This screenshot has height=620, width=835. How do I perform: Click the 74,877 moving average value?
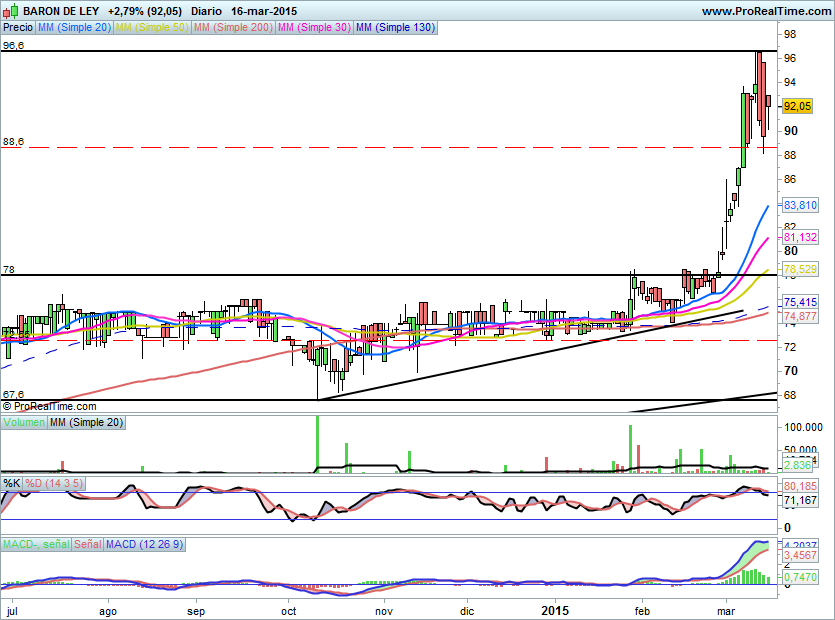click(800, 316)
